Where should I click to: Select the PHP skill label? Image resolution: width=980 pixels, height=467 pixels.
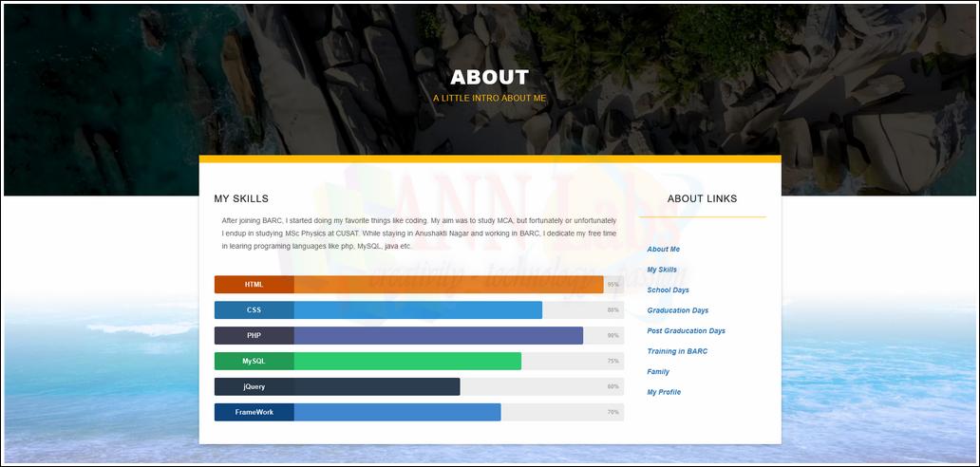click(254, 336)
